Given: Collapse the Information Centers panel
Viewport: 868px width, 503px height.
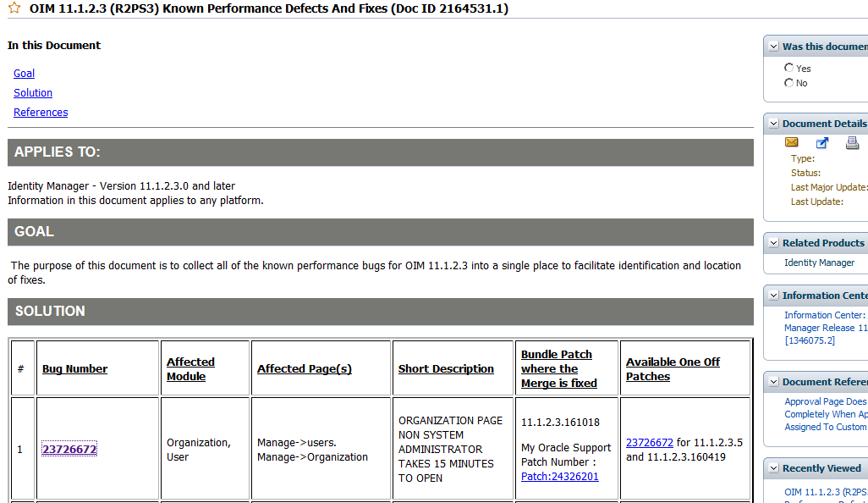Looking at the screenshot, I should tap(773, 296).
